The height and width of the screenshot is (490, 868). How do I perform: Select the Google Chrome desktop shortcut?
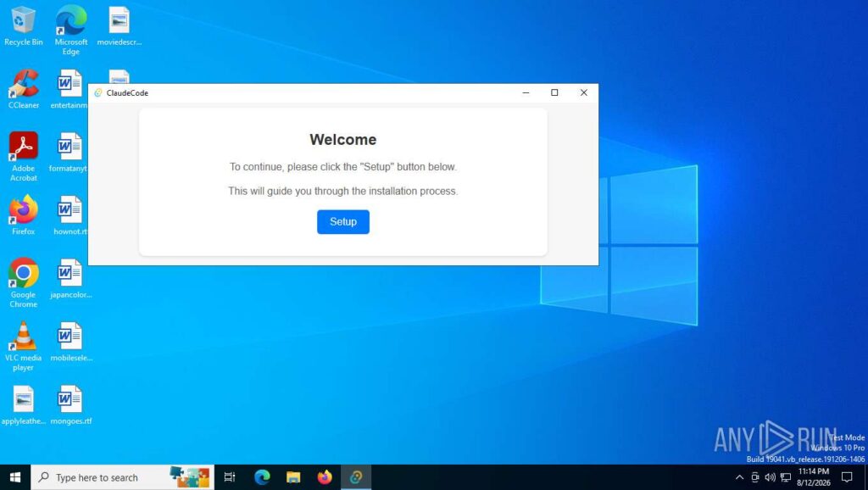tap(23, 283)
